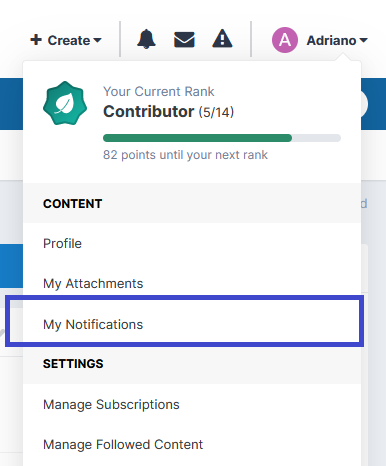This screenshot has width=386, height=466.
Task: Open the messages envelope icon
Action: [184, 40]
